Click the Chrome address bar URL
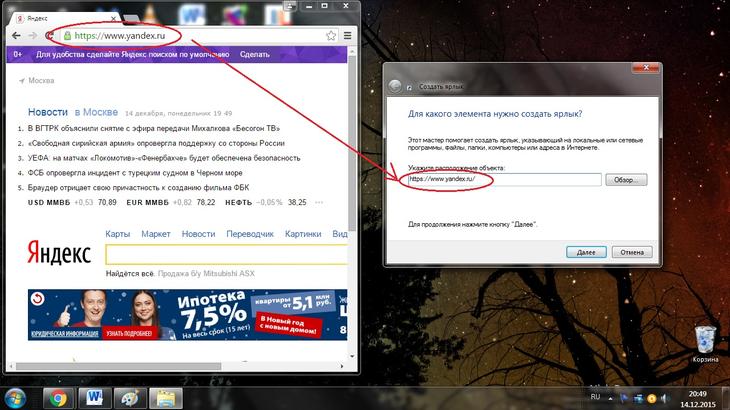Image resolution: width=730 pixels, height=410 pixels. click(x=120, y=36)
